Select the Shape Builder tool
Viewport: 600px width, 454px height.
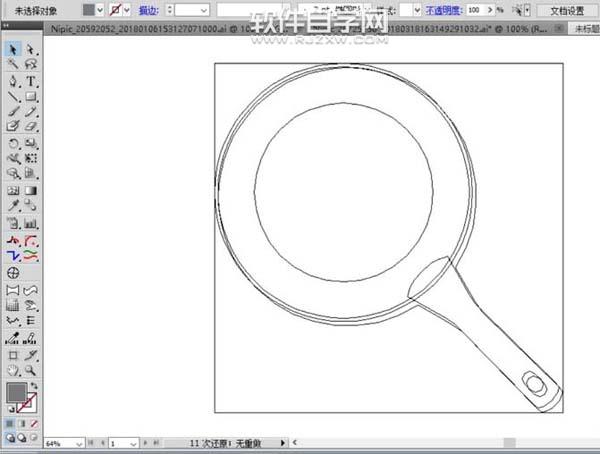coord(13,173)
